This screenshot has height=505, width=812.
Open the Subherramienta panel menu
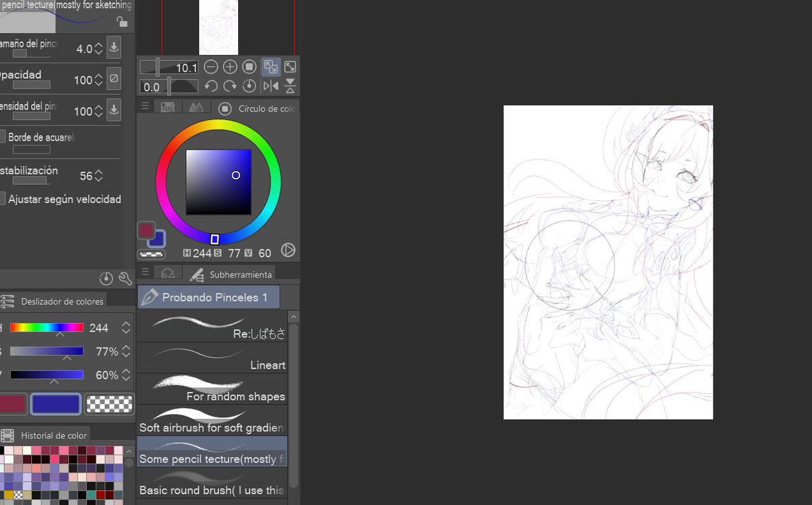click(145, 271)
